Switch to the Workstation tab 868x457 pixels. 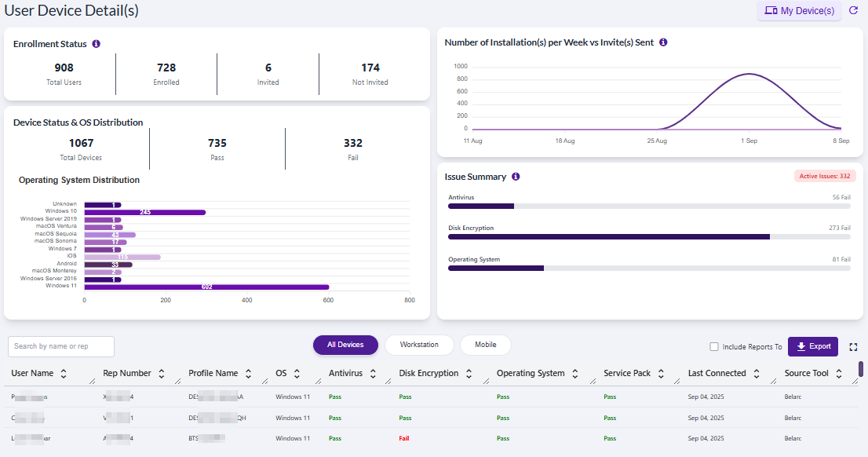coord(419,345)
